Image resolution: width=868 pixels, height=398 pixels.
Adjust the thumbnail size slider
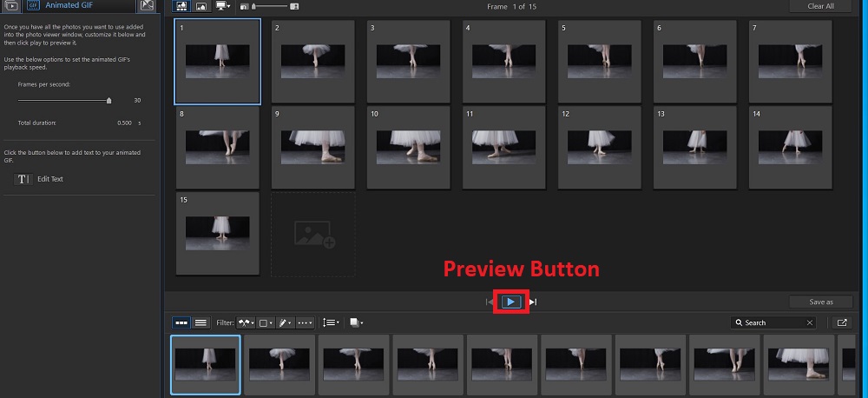click(270, 7)
